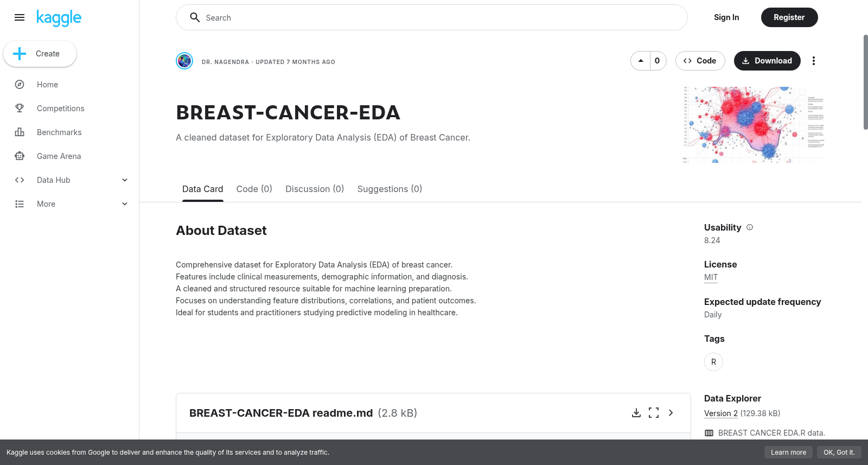Open the dataset cover image thumbnail
Viewport: 868px width, 465px height.
pos(753,125)
